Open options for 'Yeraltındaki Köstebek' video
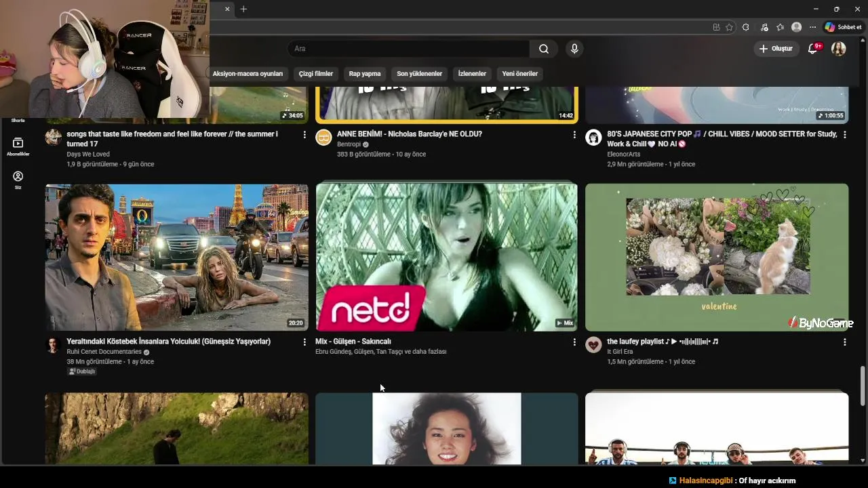This screenshot has height=488, width=868. [304, 342]
